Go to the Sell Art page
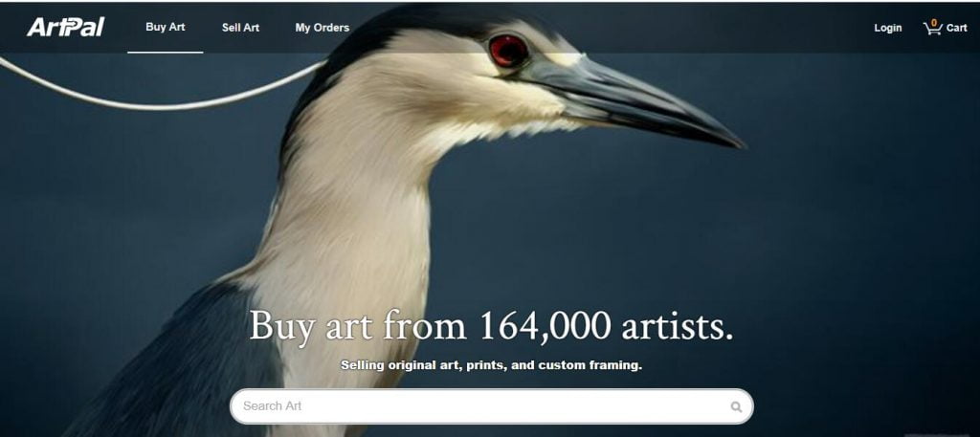The image size is (980, 437). click(x=240, y=28)
